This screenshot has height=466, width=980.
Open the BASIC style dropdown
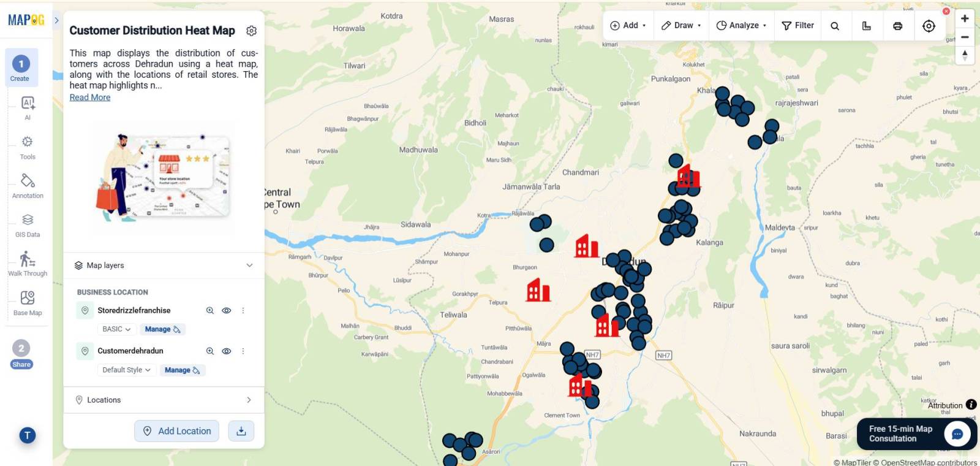tap(116, 329)
